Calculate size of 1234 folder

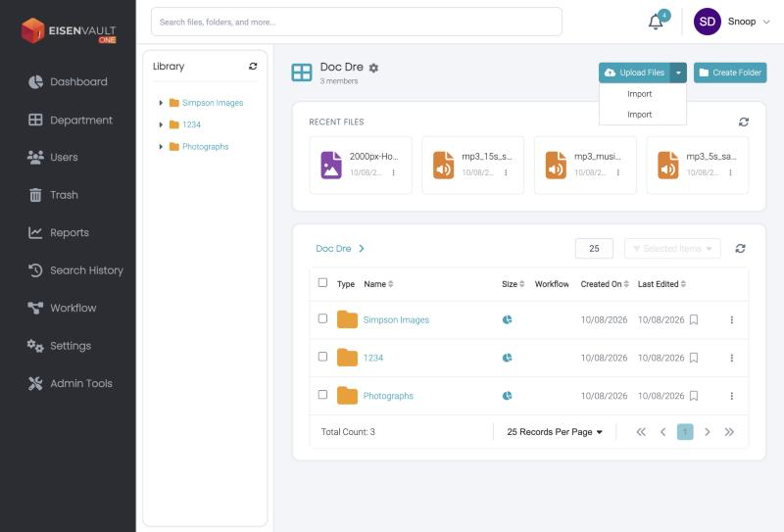pos(507,358)
